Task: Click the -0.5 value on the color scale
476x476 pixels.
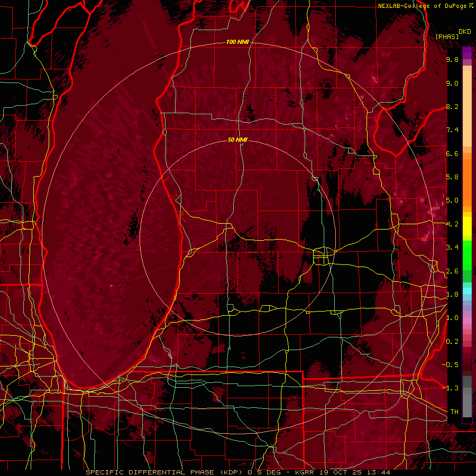Action: tap(451, 365)
